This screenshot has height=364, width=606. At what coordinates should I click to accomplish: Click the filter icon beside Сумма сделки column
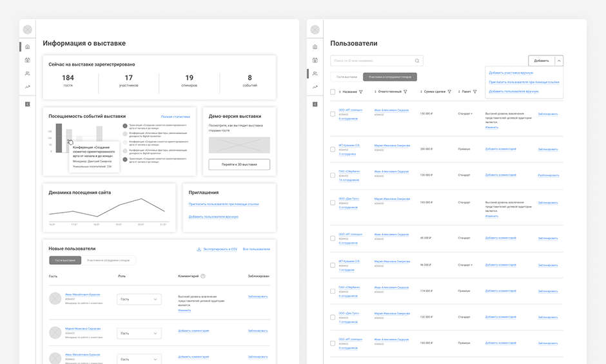(449, 92)
